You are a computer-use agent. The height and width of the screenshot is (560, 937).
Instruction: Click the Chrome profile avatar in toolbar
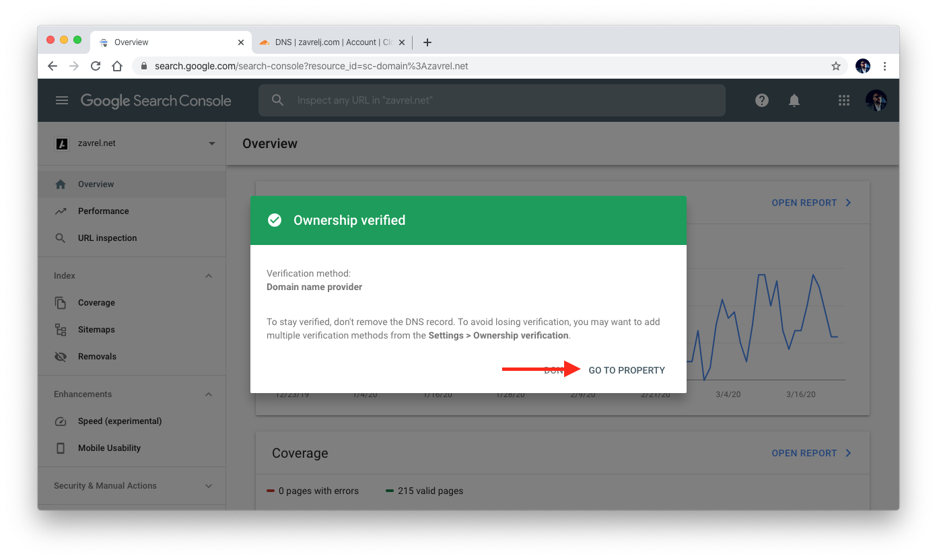[863, 66]
